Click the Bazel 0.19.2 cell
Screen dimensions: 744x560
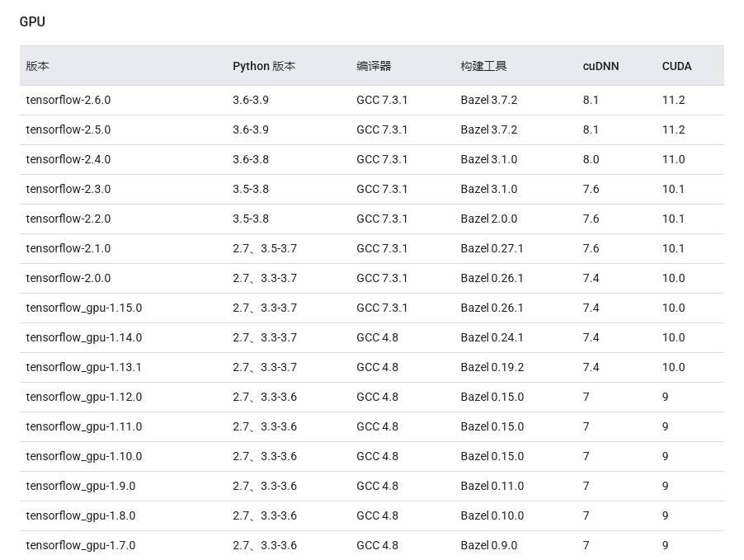coord(492,367)
